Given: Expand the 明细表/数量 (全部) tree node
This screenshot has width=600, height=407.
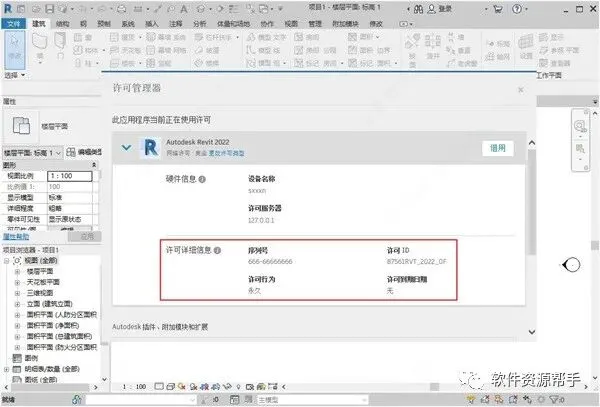Looking at the screenshot, I should 7,370.
